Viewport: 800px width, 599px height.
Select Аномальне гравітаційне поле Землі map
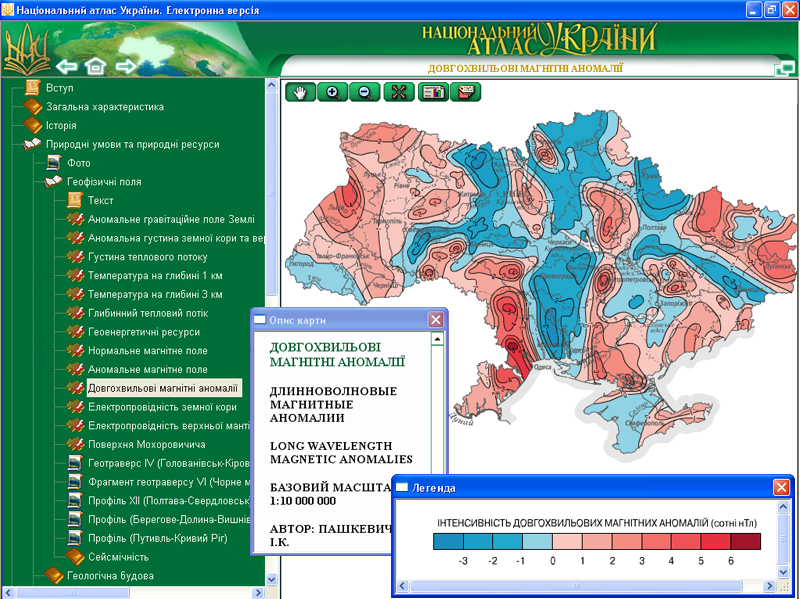(171, 219)
